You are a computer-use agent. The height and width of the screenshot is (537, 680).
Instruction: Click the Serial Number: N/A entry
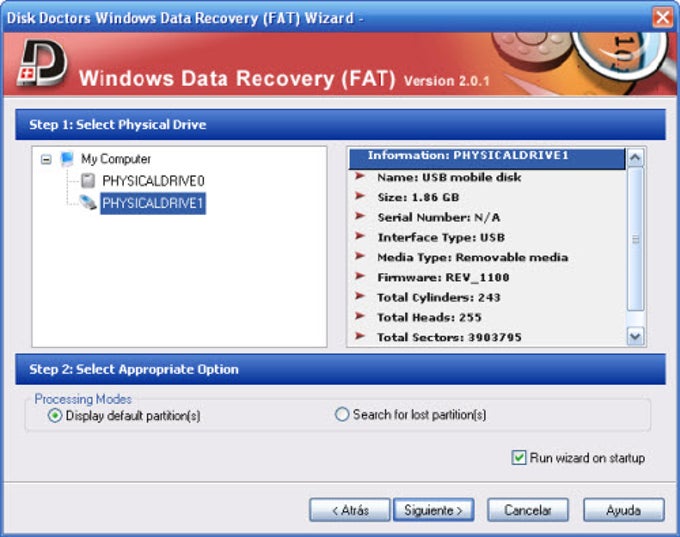coord(438,217)
